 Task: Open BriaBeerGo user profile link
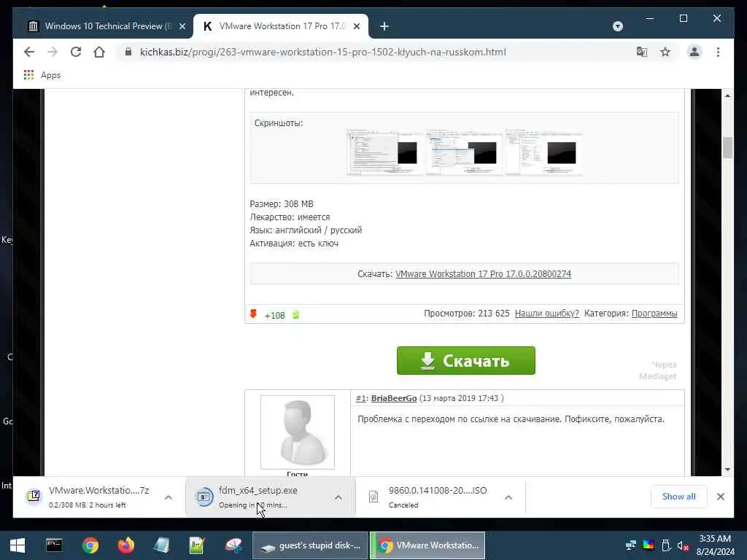(394, 398)
